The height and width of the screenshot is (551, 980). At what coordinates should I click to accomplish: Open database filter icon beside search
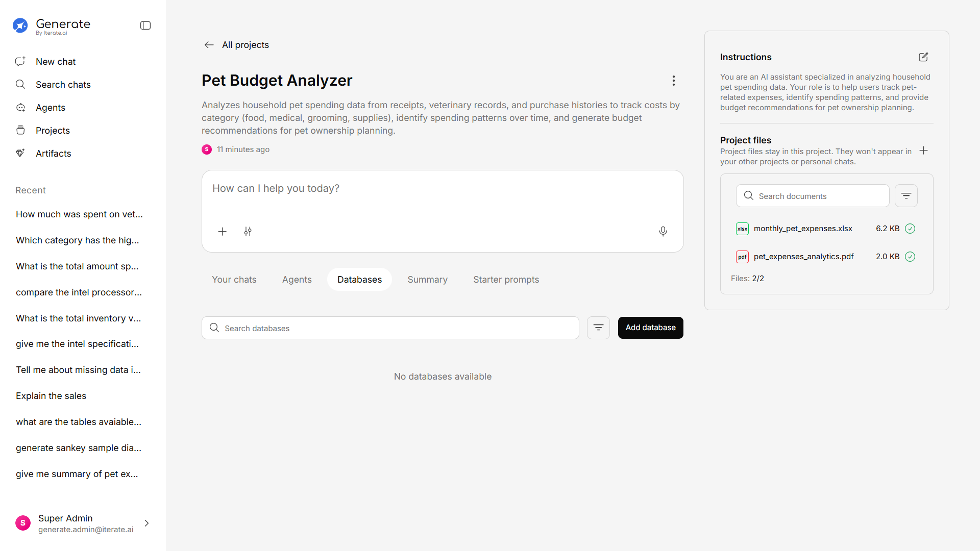598,328
